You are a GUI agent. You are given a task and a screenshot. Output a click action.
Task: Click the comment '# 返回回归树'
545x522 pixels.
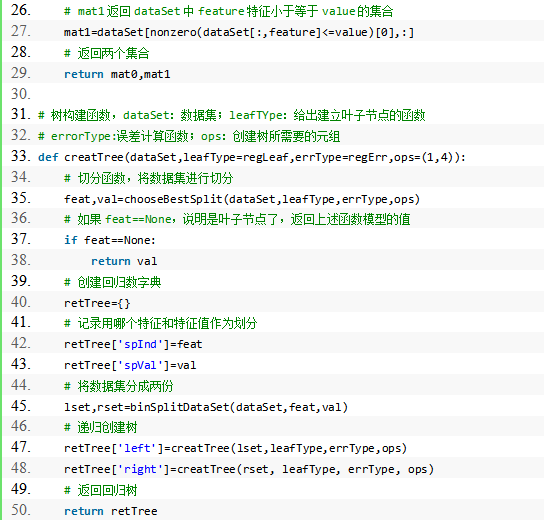[100, 490]
